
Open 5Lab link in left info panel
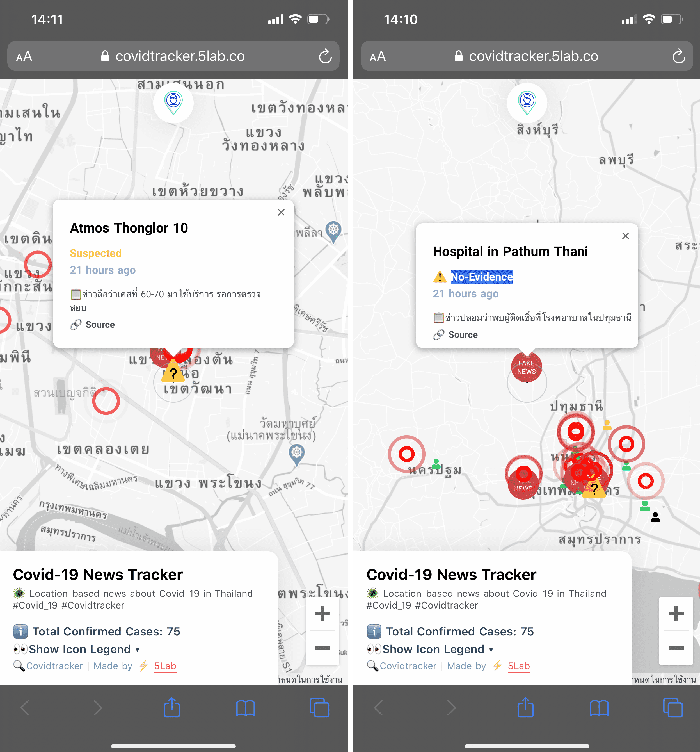click(x=165, y=666)
